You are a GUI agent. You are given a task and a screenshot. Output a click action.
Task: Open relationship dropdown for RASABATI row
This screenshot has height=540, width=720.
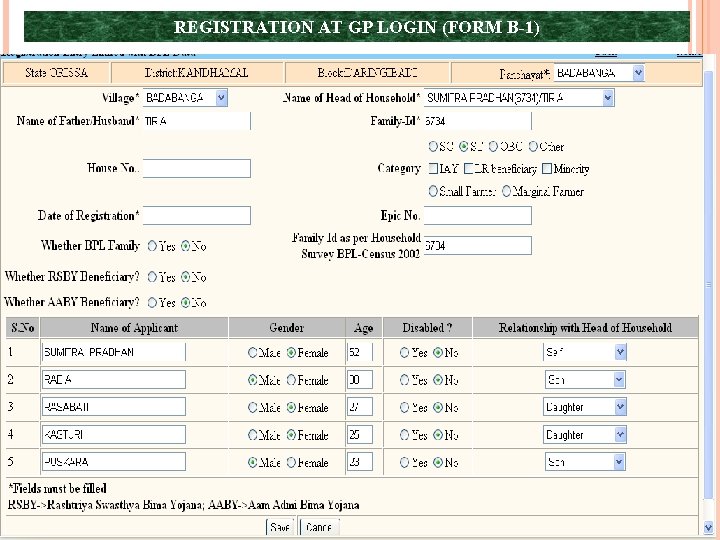(x=585, y=407)
